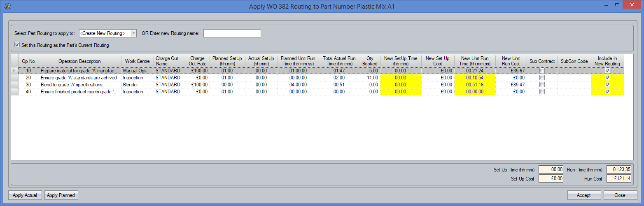
Task: Uncheck Include In New Routing for Op 30
Action: click(607, 85)
